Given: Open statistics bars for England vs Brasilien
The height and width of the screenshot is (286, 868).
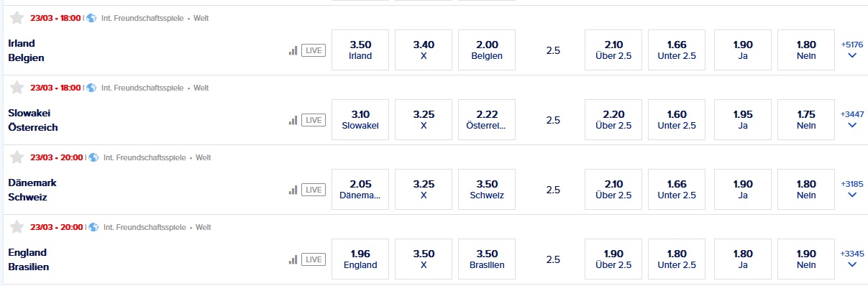Looking at the screenshot, I should click(293, 259).
